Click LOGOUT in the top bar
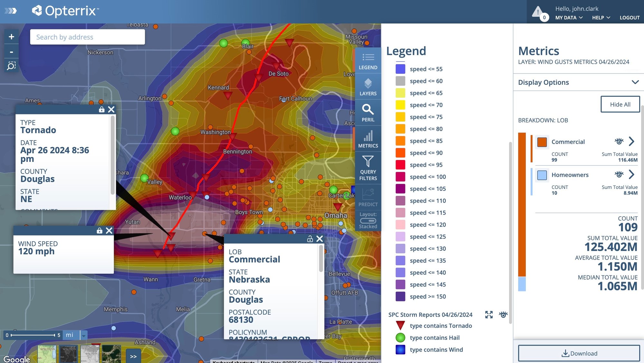 pyautogui.click(x=629, y=18)
